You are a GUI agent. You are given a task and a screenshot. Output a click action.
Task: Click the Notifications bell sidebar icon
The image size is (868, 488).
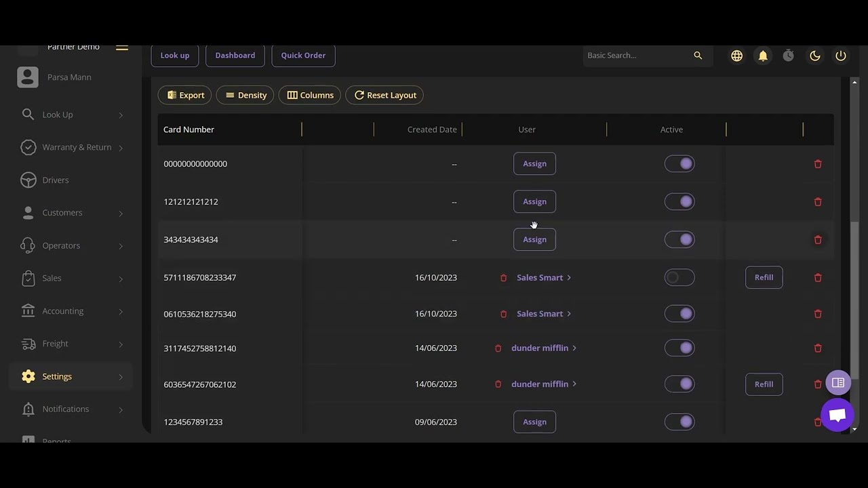click(28, 409)
